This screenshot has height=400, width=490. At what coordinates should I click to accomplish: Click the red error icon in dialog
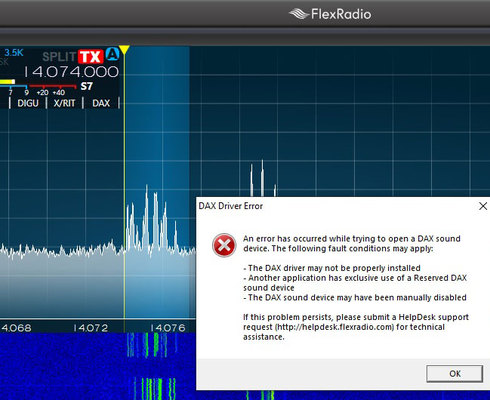point(224,245)
